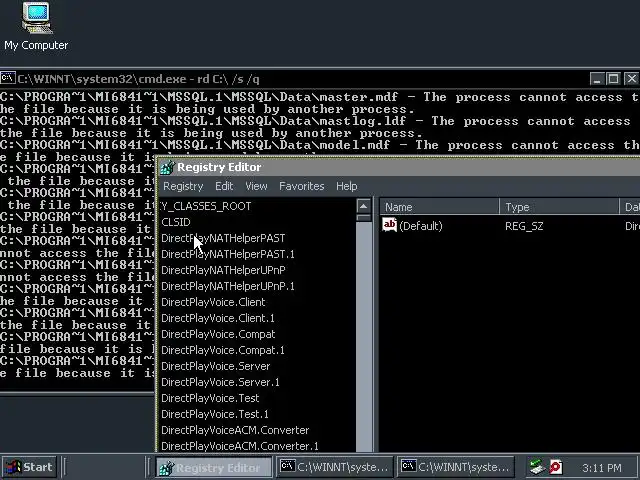The image size is (640, 480).
Task: Open the Registry menu
Action: pos(183,186)
